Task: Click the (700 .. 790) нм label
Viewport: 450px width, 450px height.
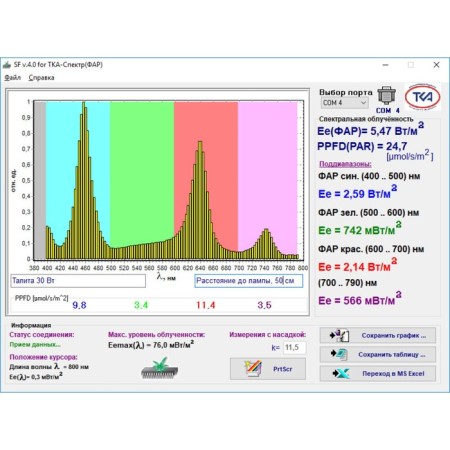Action: coord(347,283)
